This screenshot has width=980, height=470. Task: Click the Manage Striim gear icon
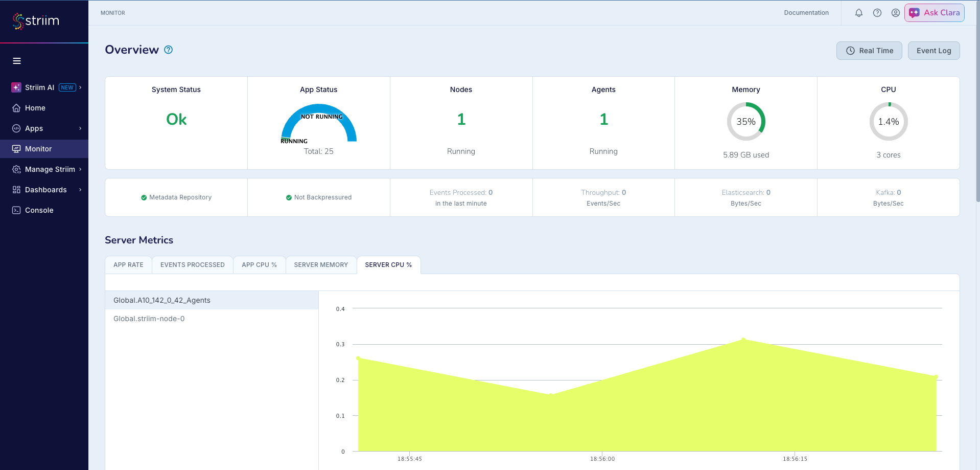click(x=16, y=169)
